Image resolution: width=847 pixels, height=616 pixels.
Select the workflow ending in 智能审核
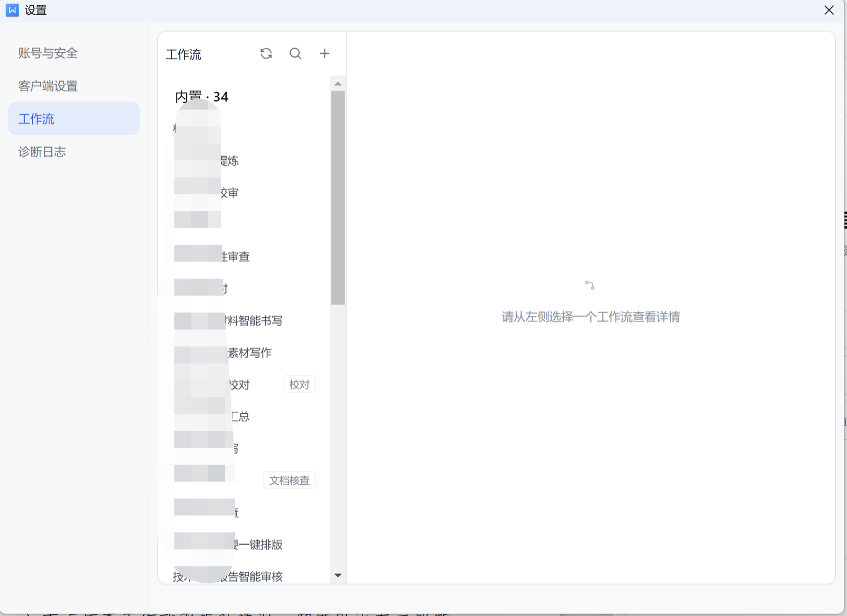pos(244,576)
